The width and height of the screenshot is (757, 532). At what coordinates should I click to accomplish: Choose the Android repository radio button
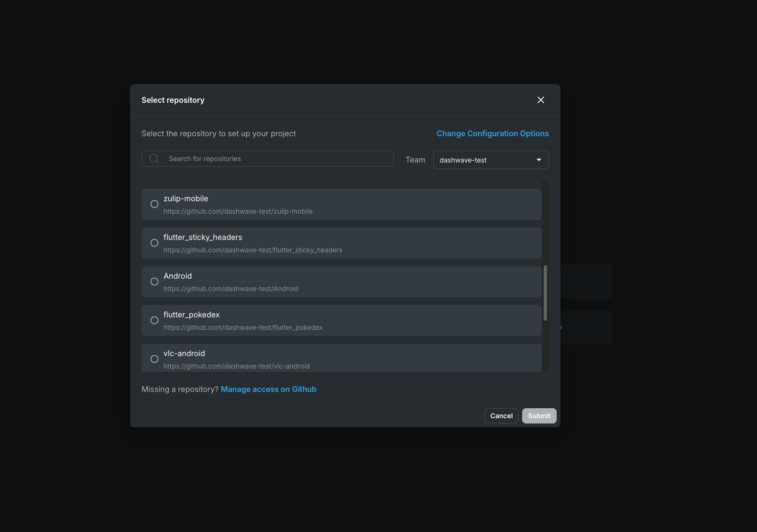coord(154,282)
